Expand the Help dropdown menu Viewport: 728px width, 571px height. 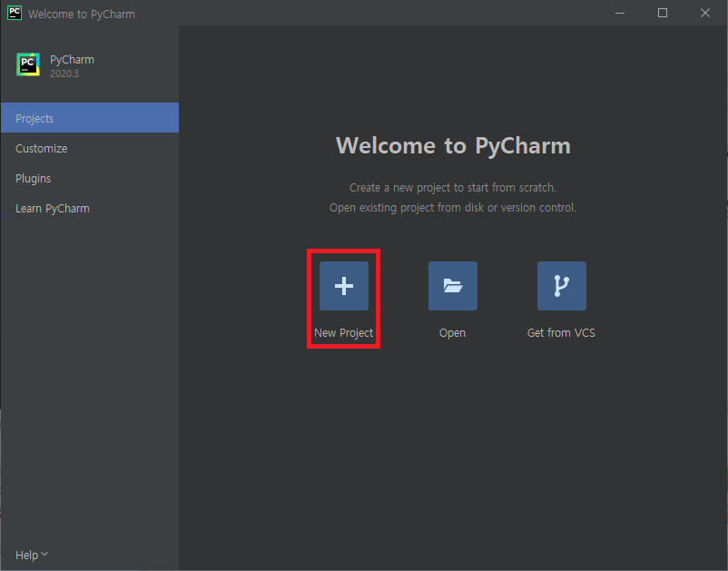[32, 555]
